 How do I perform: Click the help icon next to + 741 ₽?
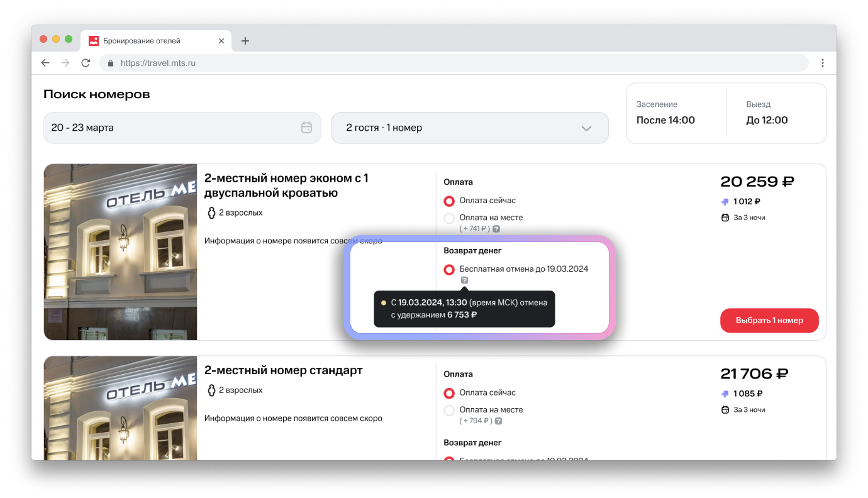pyautogui.click(x=496, y=229)
